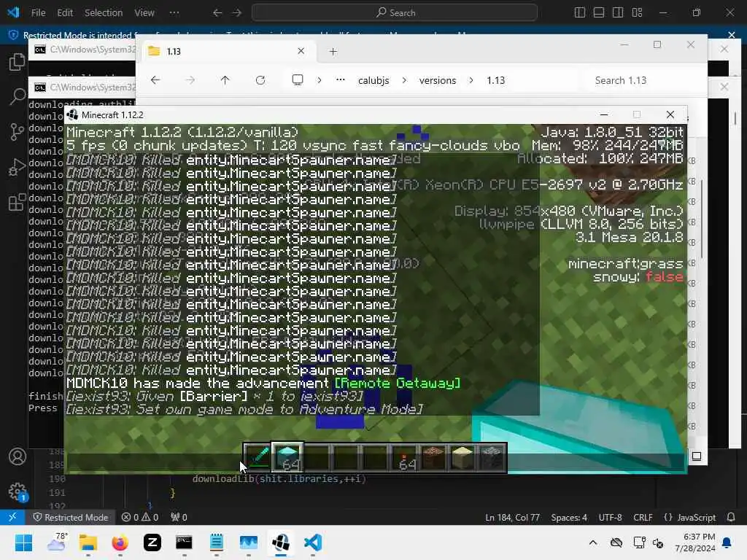The height and width of the screenshot is (560, 747).
Task: Toggle the bottom panel layout icon
Action: [x=599, y=13]
